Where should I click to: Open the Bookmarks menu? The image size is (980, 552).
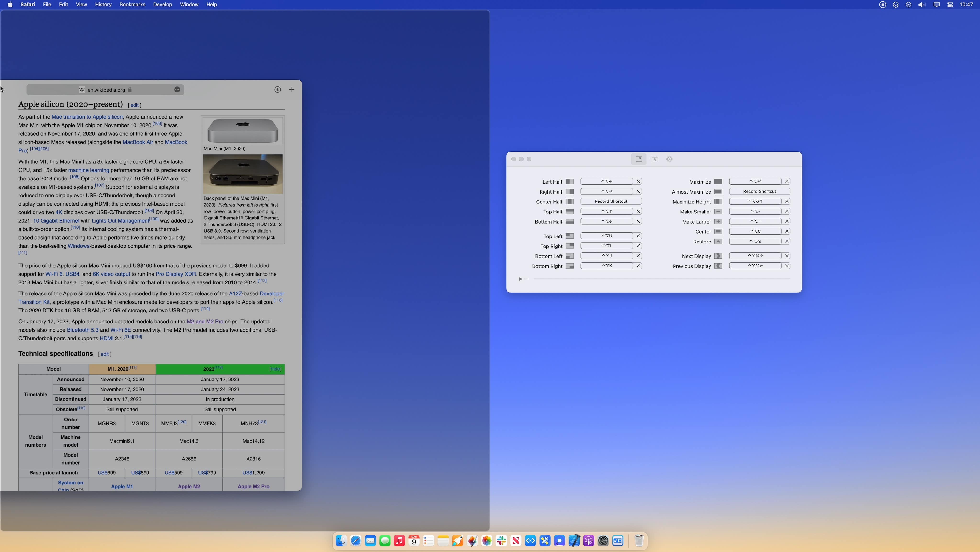(132, 5)
